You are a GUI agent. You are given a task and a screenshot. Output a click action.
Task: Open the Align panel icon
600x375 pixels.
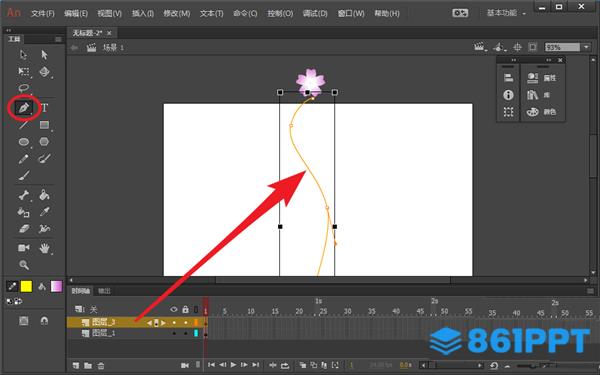tap(509, 78)
